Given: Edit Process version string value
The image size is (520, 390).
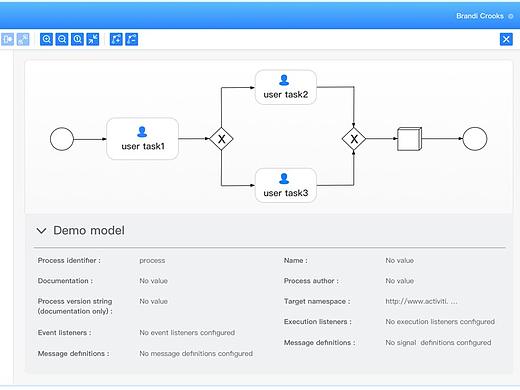Looking at the screenshot, I should click(x=153, y=301).
